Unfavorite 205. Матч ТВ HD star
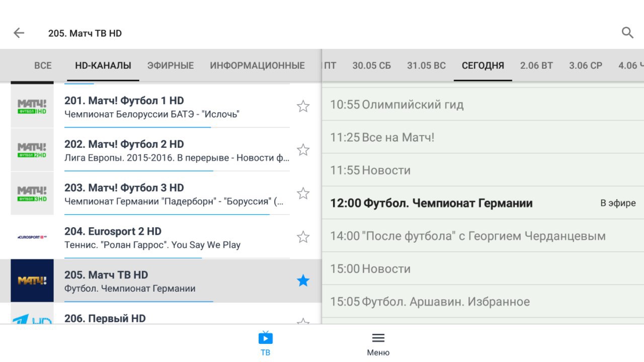The image size is (644, 362). click(303, 281)
